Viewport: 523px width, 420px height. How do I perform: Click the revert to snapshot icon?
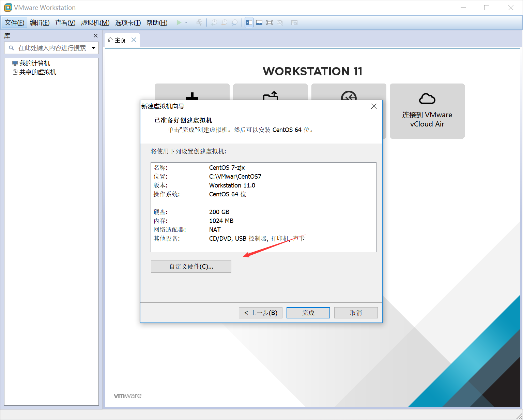click(224, 22)
